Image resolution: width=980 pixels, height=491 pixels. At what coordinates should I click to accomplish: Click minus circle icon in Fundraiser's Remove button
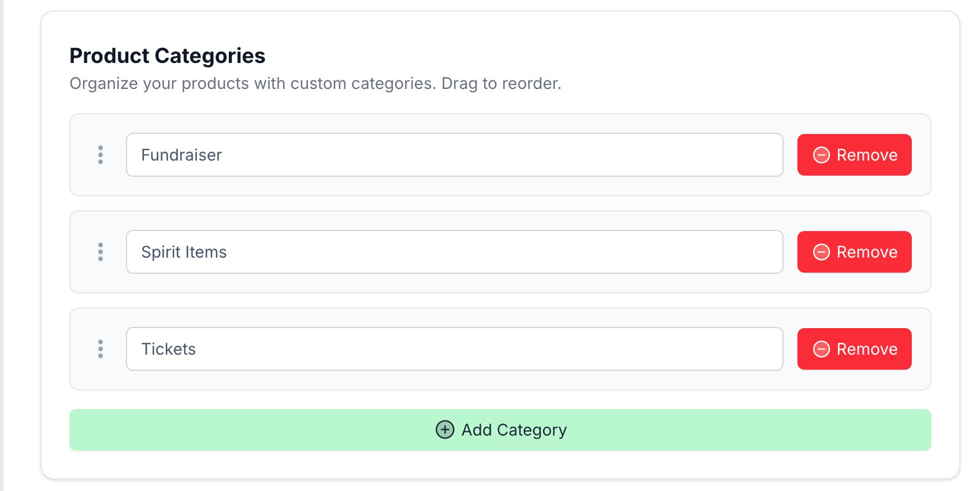tap(821, 155)
